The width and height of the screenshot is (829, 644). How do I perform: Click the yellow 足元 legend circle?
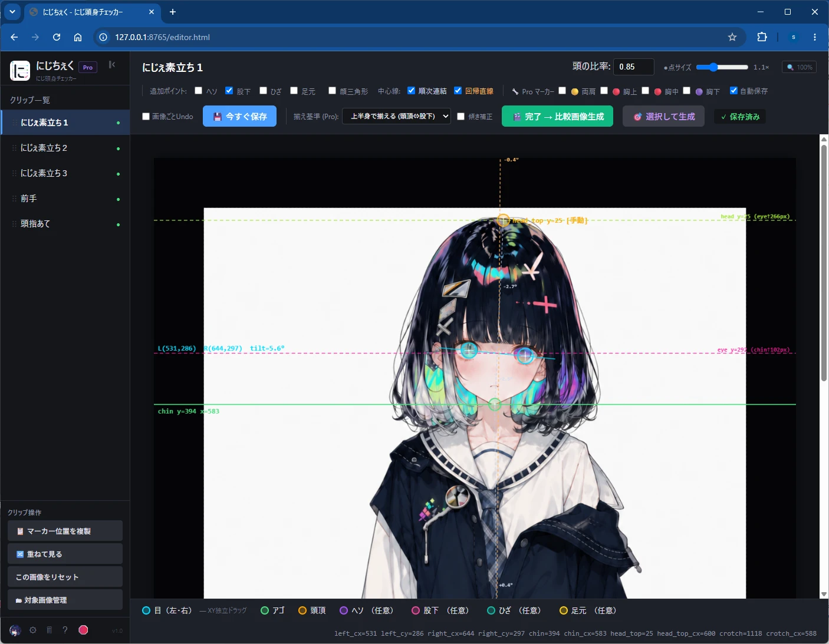[x=564, y=610]
